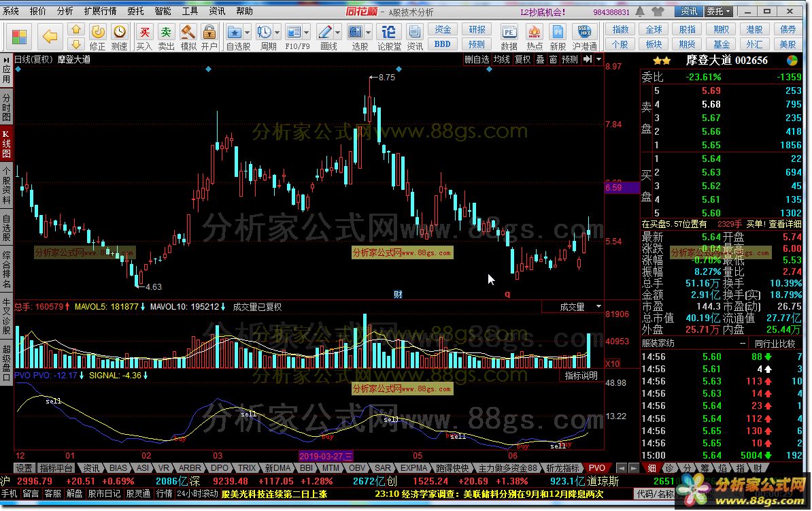812x511 pixels.
Task: Expand the 周期 period dropdown arrow
Action: (277, 33)
